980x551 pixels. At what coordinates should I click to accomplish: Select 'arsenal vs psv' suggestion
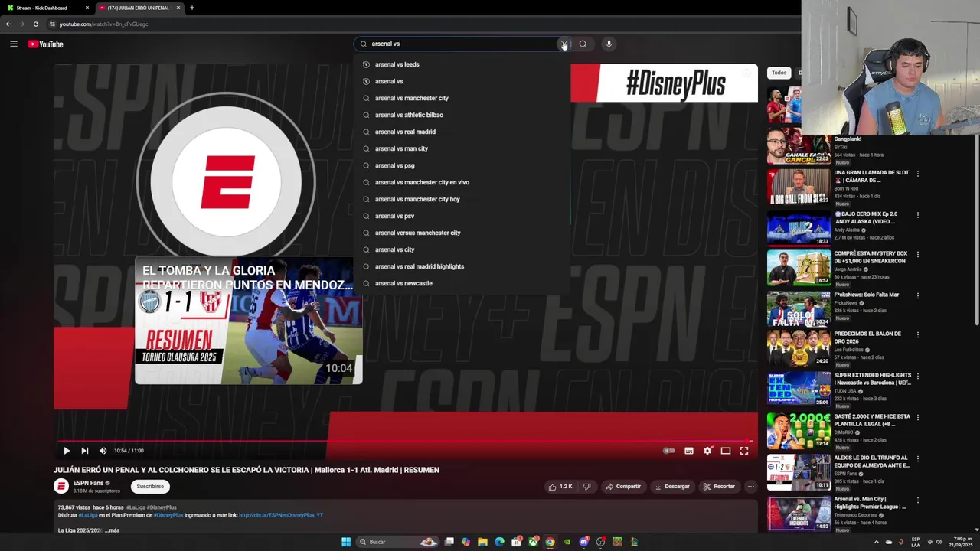[462, 216]
